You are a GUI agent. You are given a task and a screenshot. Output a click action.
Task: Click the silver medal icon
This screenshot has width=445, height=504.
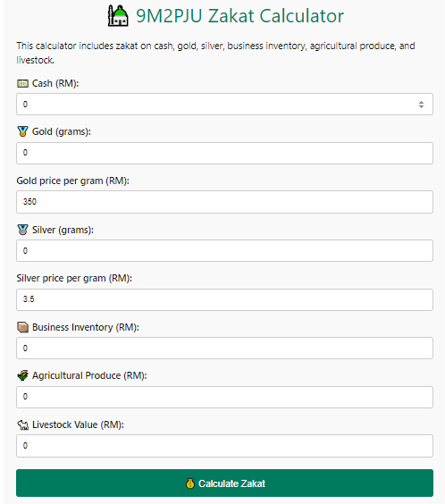pyautogui.click(x=22, y=230)
